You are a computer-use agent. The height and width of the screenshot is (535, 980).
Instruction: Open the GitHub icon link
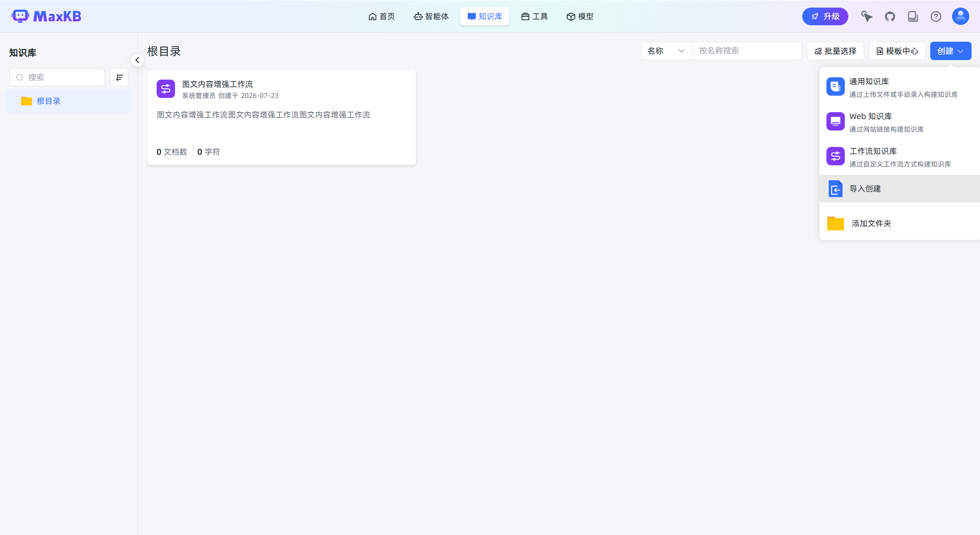[x=890, y=16]
